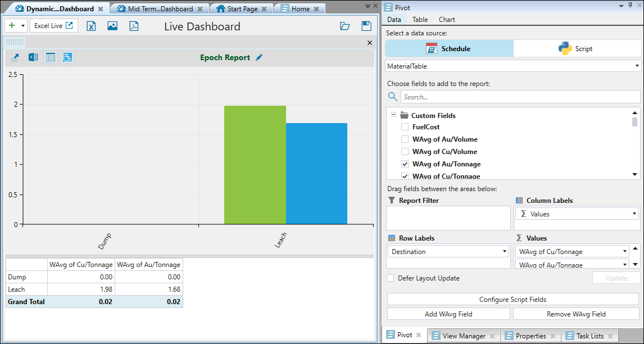644x344 pixels.
Task: Click the Add WAvg Field button
Action: (448, 314)
